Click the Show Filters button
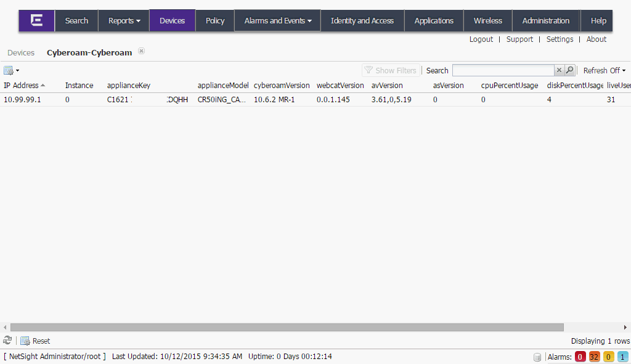The image size is (631, 364). (x=391, y=70)
